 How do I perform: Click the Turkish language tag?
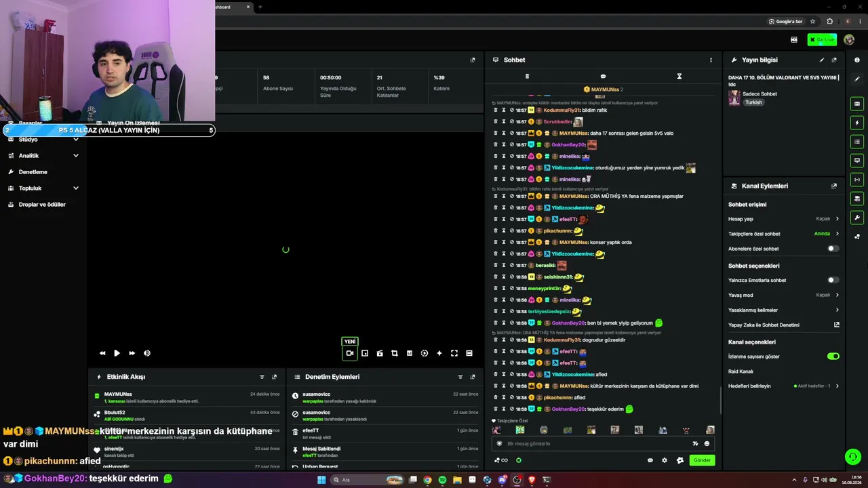tap(754, 102)
